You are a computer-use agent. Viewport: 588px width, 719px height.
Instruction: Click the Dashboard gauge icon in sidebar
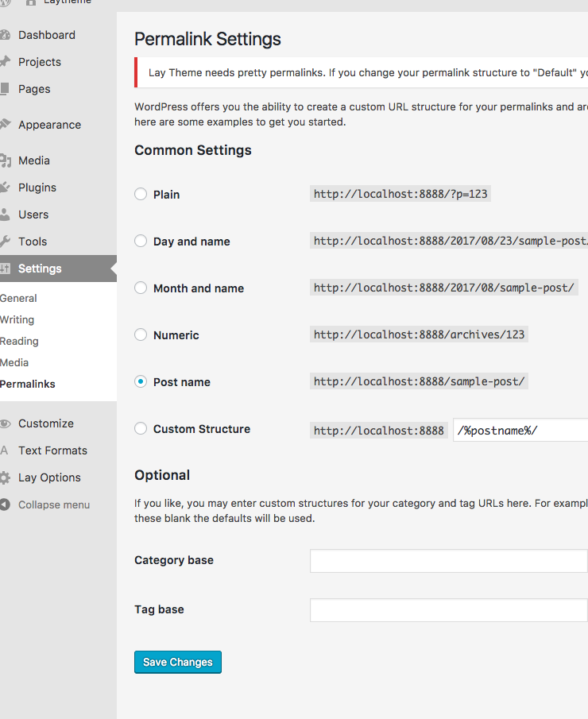click(x=5, y=35)
